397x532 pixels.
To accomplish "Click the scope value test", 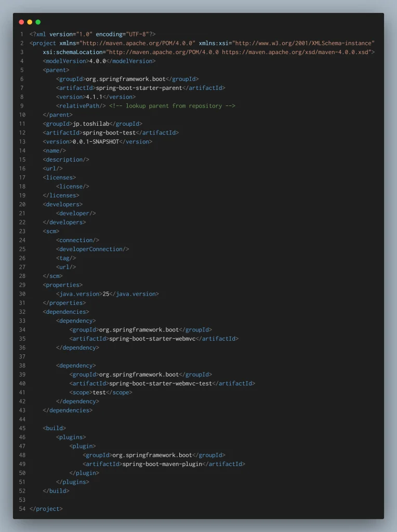I will (99, 393).
